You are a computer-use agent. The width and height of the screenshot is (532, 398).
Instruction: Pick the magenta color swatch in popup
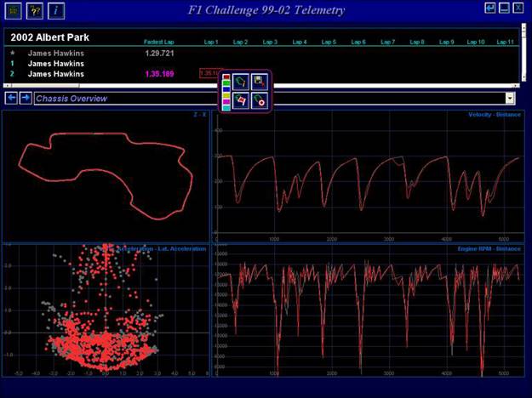[x=226, y=100]
